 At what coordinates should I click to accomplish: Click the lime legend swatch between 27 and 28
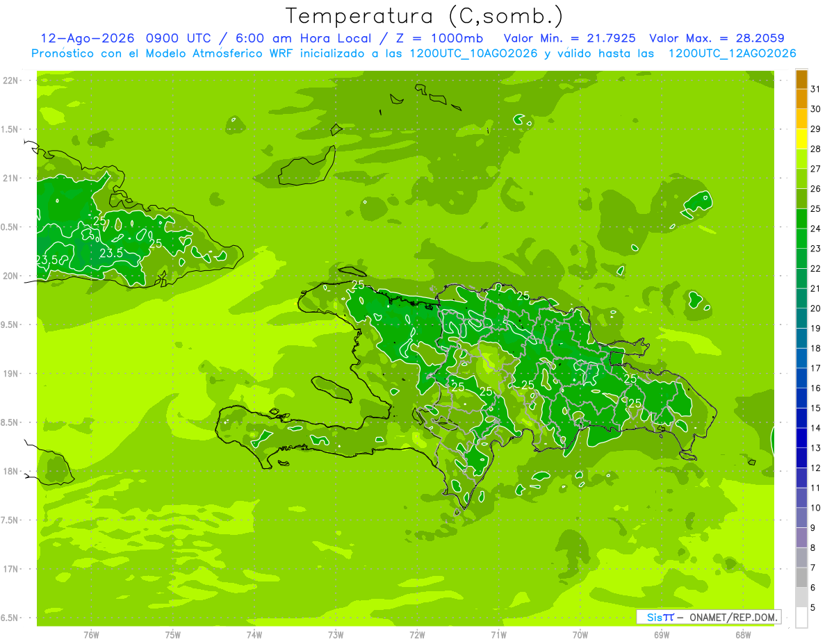click(801, 159)
